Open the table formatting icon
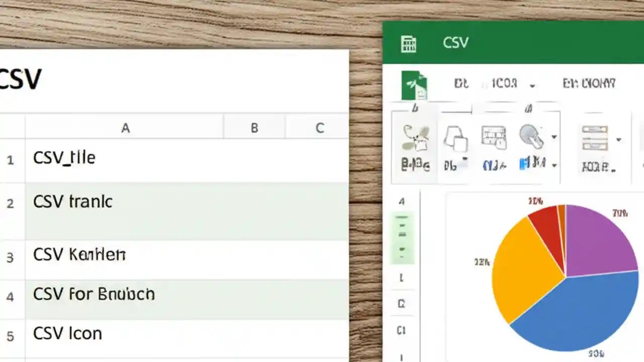 (x=494, y=136)
